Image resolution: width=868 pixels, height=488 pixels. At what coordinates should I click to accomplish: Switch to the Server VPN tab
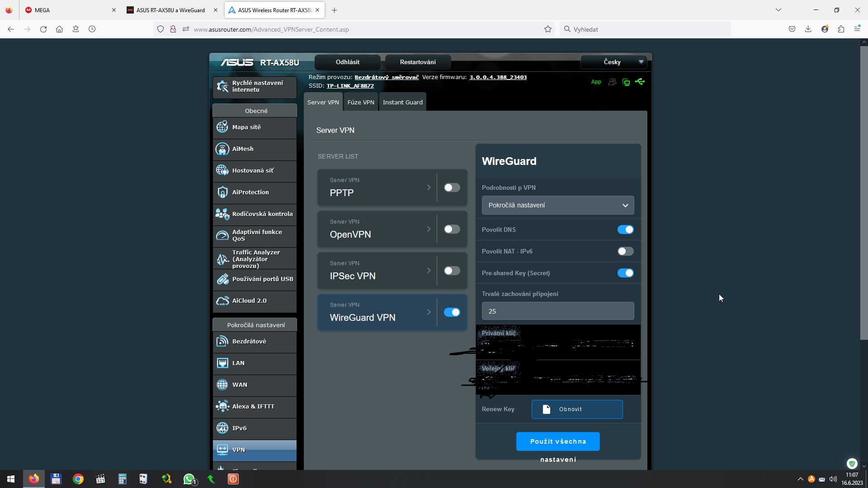point(323,102)
